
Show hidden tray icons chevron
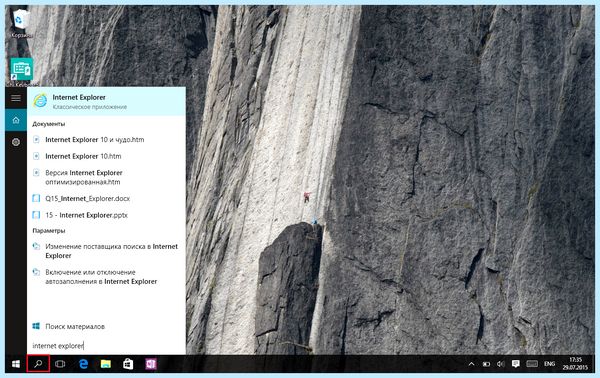[x=471, y=364]
